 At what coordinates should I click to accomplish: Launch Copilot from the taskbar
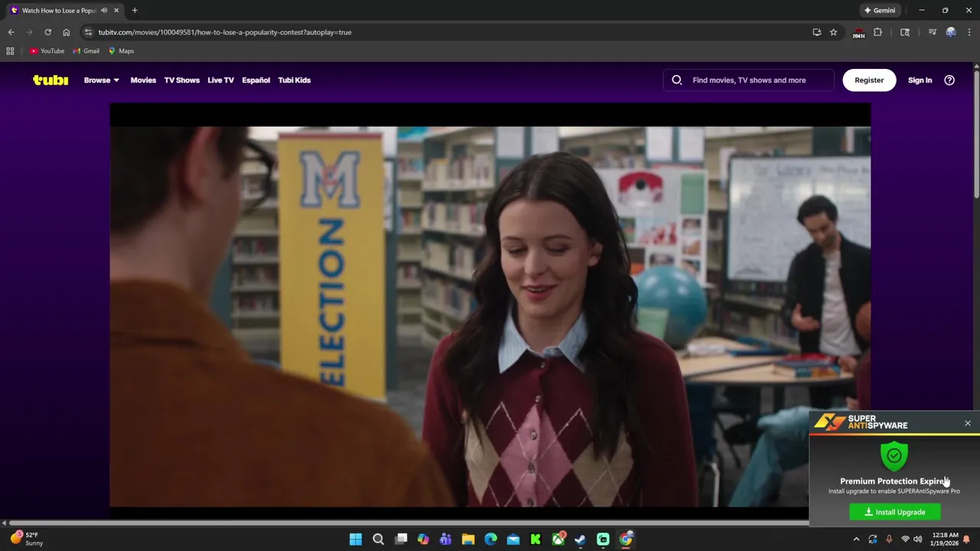pyautogui.click(x=423, y=540)
